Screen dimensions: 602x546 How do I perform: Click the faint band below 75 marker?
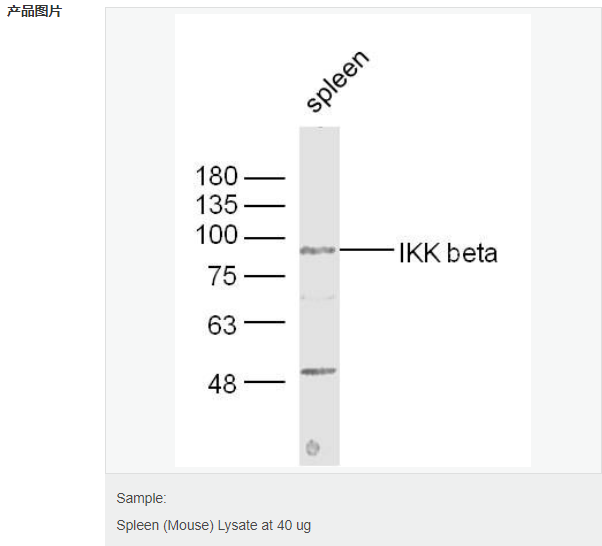click(x=318, y=298)
